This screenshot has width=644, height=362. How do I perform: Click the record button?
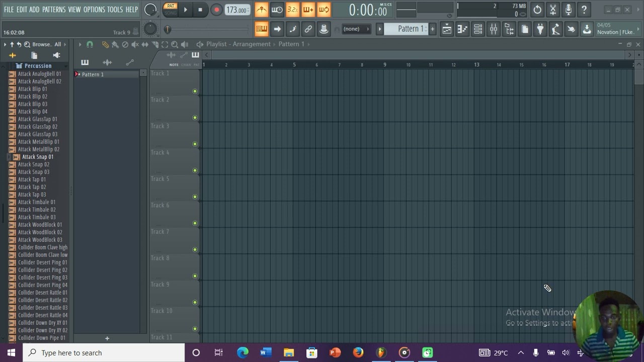pyautogui.click(x=216, y=10)
